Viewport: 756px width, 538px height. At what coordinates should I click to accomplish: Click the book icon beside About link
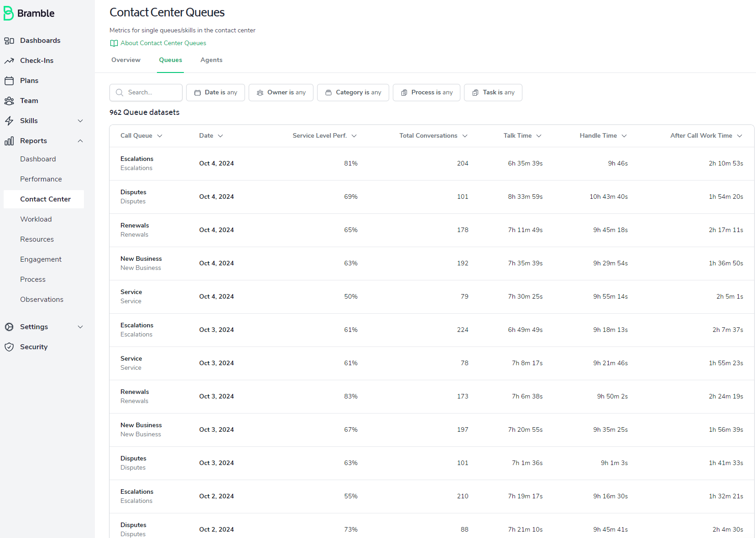click(114, 43)
